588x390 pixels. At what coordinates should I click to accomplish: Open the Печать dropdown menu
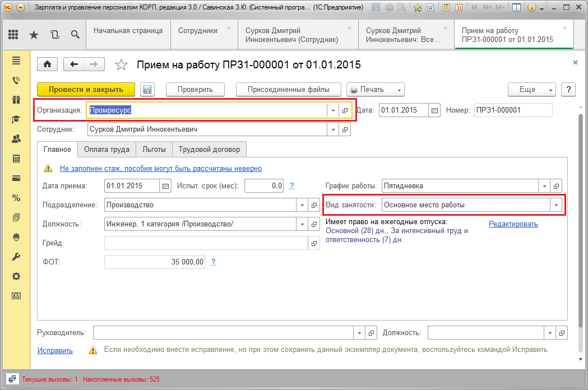point(376,90)
